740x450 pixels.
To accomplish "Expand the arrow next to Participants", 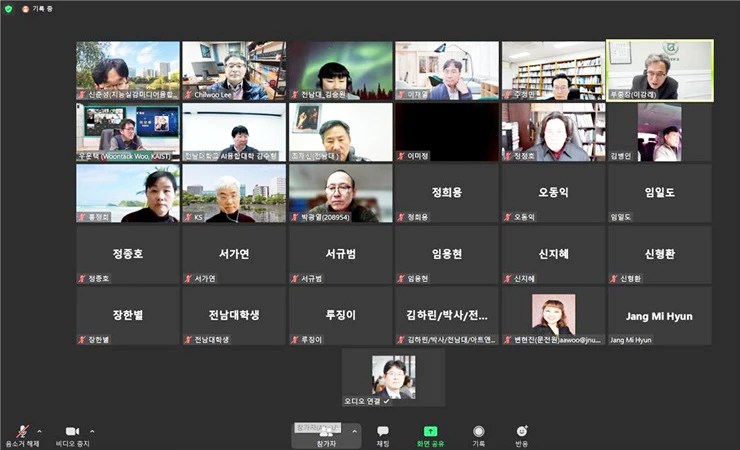I will pyautogui.click(x=354, y=430).
